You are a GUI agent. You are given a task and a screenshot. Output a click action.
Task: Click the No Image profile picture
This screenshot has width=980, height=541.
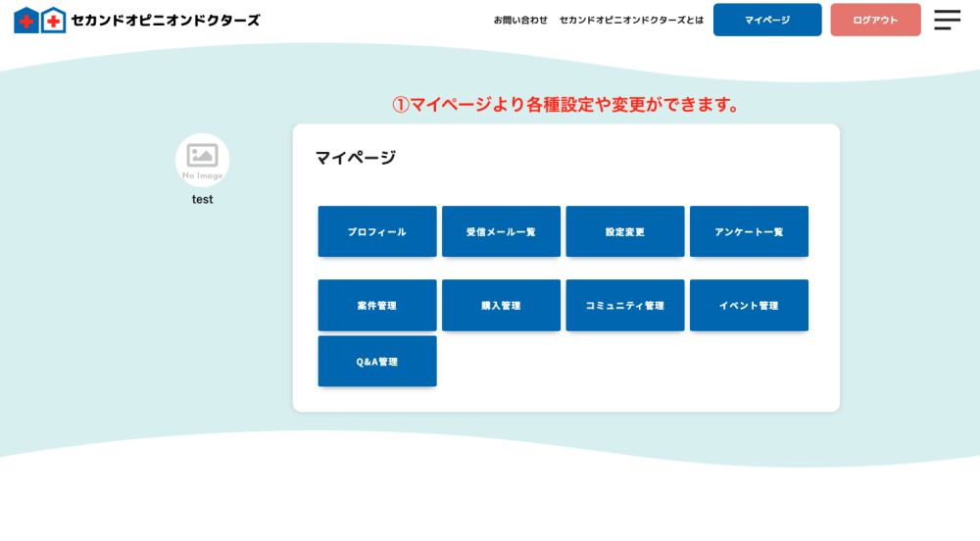(x=203, y=160)
